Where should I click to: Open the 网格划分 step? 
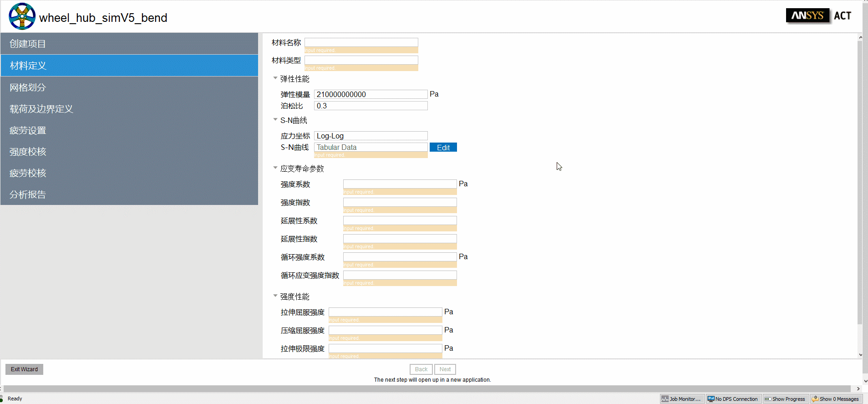point(129,87)
